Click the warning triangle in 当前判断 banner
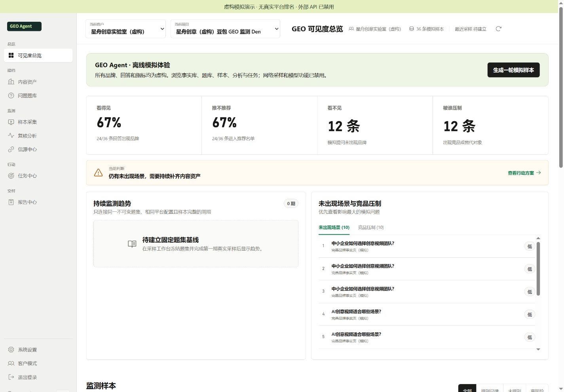The width and height of the screenshot is (564, 392). click(x=98, y=173)
